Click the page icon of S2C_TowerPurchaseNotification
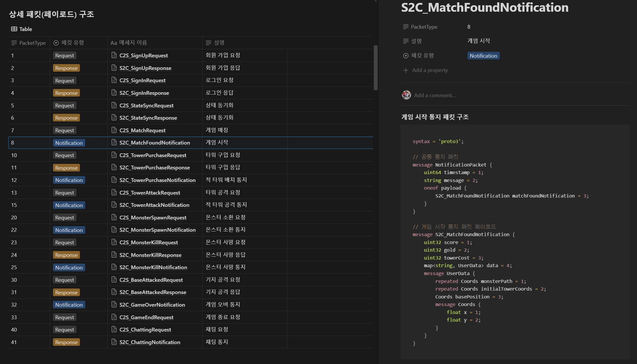 click(x=114, y=180)
